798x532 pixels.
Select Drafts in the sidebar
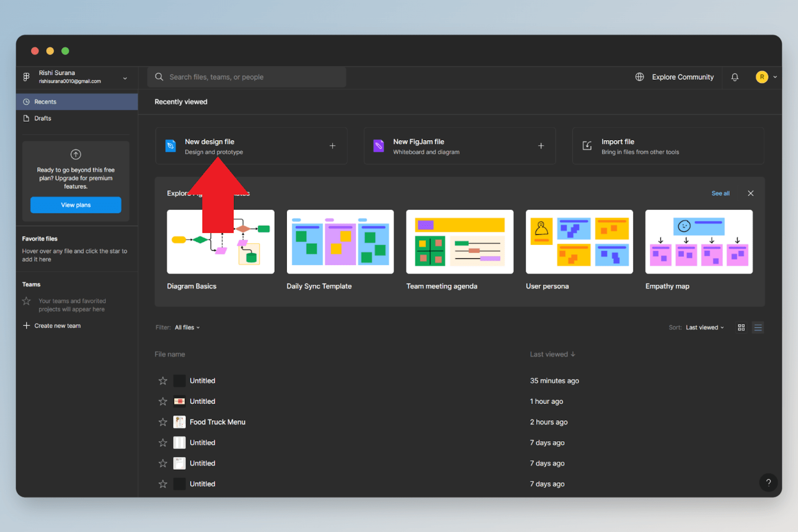pyautogui.click(x=42, y=118)
